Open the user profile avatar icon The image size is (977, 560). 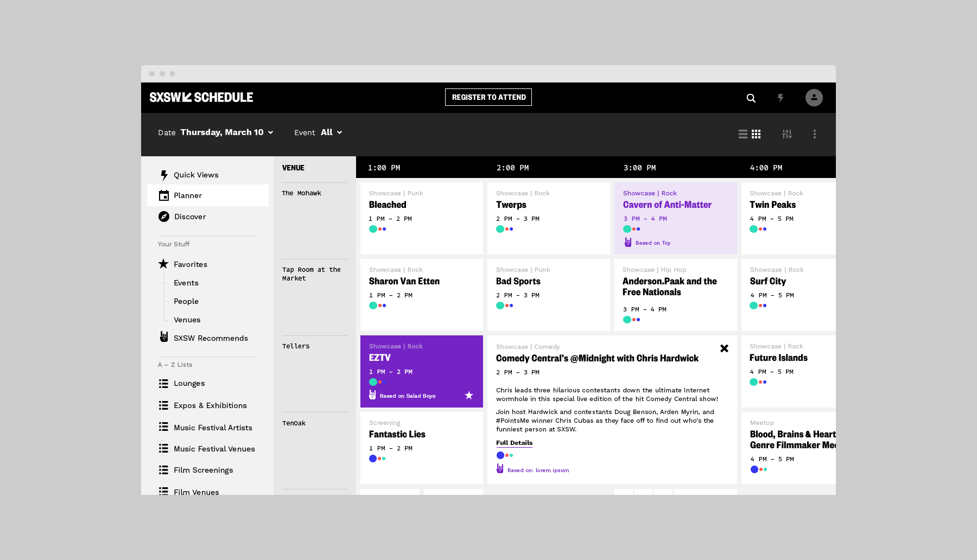point(814,98)
